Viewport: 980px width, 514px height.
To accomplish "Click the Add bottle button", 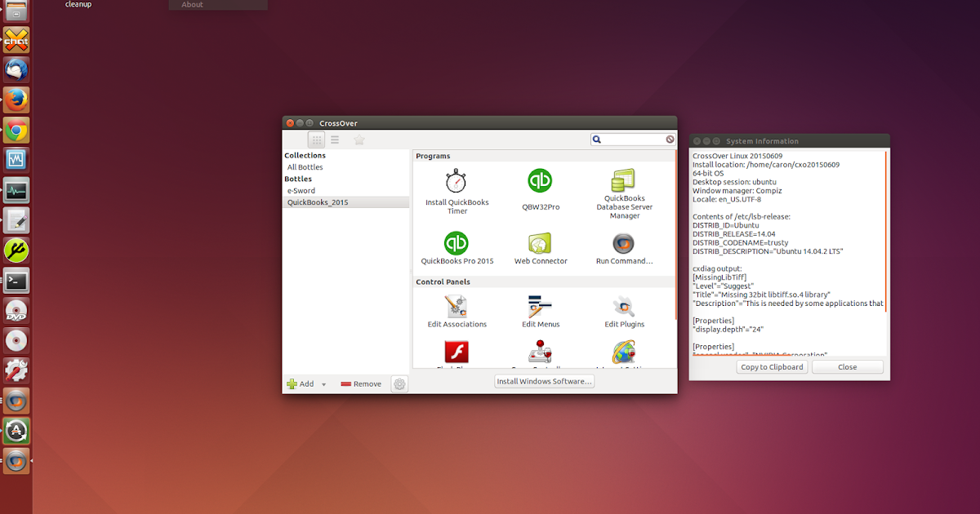I will 300,383.
